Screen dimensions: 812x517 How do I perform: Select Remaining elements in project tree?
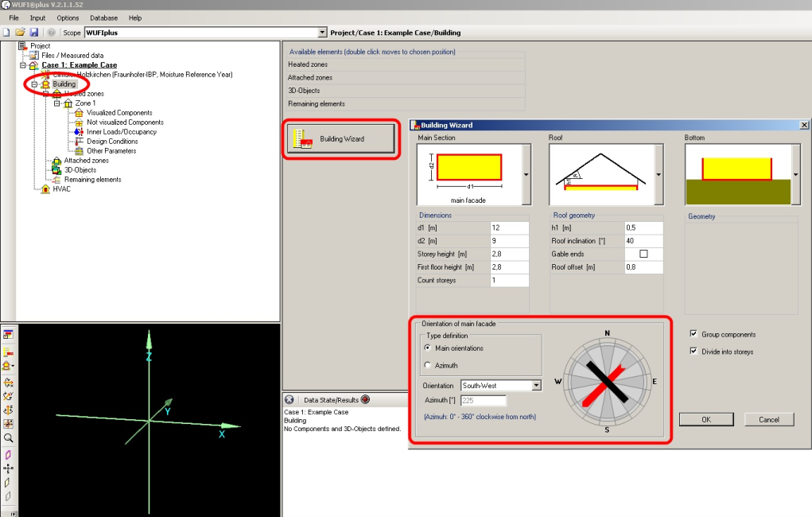93,180
